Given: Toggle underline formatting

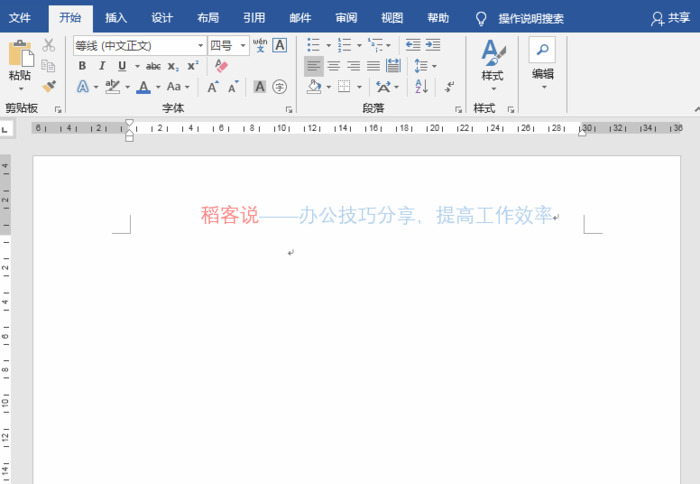Looking at the screenshot, I should click(x=122, y=66).
